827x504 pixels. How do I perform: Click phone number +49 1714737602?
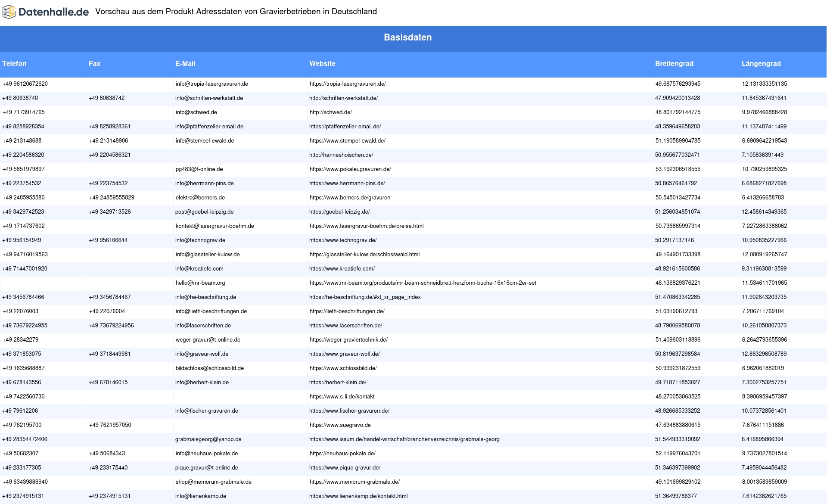pos(24,226)
